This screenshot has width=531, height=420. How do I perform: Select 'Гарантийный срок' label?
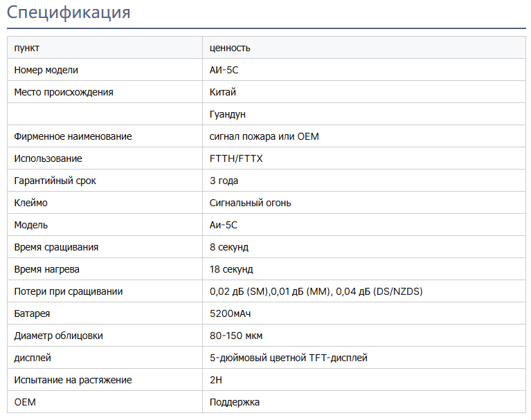click(x=55, y=181)
